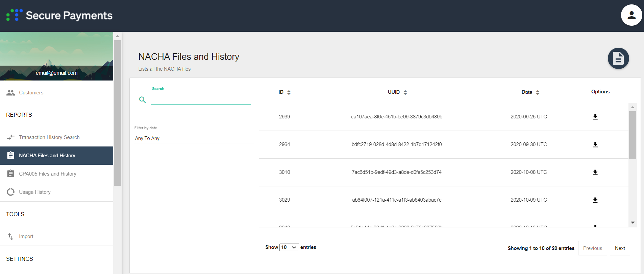This screenshot has height=274, width=644.
Task: Click the Import arrows icon
Action: (11, 236)
